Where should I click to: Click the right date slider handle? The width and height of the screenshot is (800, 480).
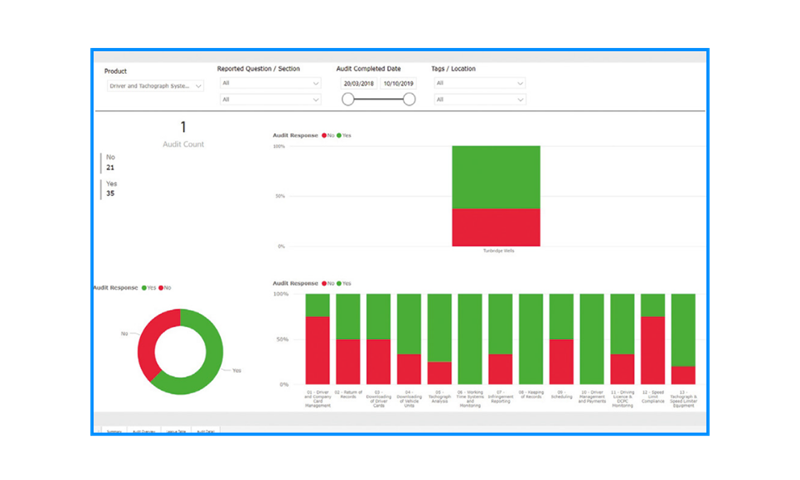tap(409, 99)
